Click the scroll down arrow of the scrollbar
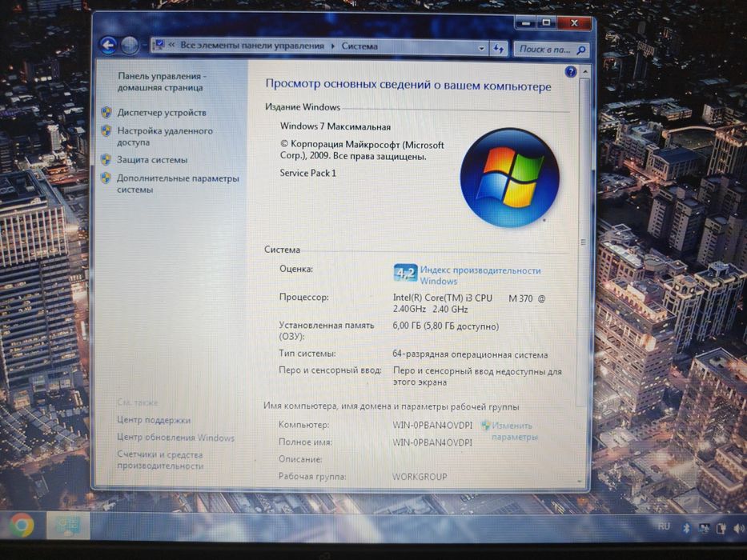Viewport: 747px width, 560px height. tap(580, 481)
